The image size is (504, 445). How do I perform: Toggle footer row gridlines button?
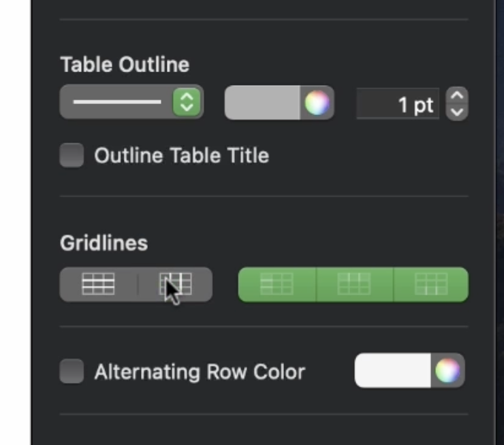pyautogui.click(x=431, y=284)
